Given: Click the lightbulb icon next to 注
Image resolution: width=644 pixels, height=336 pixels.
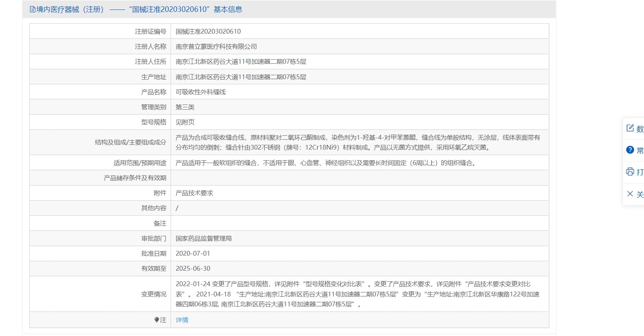Looking at the screenshot, I should (x=157, y=320).
